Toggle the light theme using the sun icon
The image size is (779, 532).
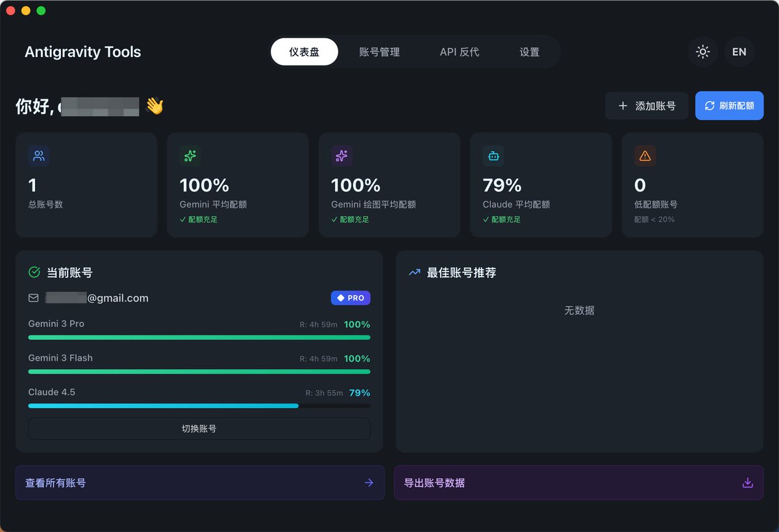702,52
